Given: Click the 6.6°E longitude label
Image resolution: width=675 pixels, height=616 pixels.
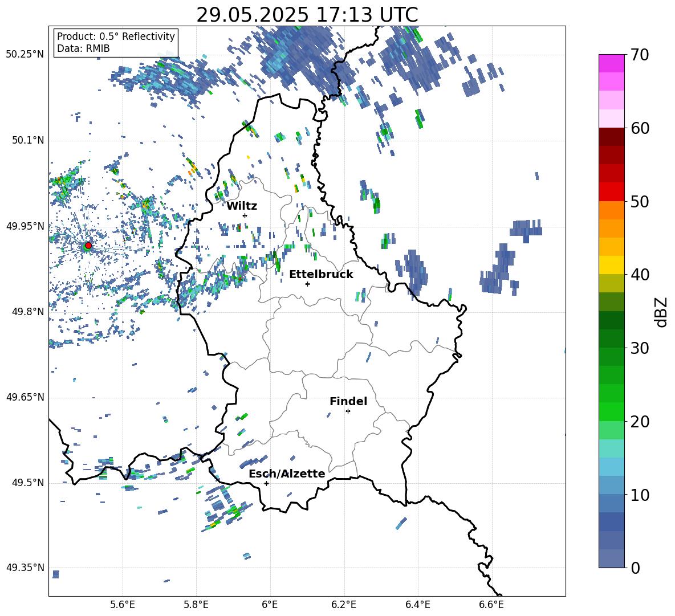Looking at the screenshot, I should tap(491, 605).
